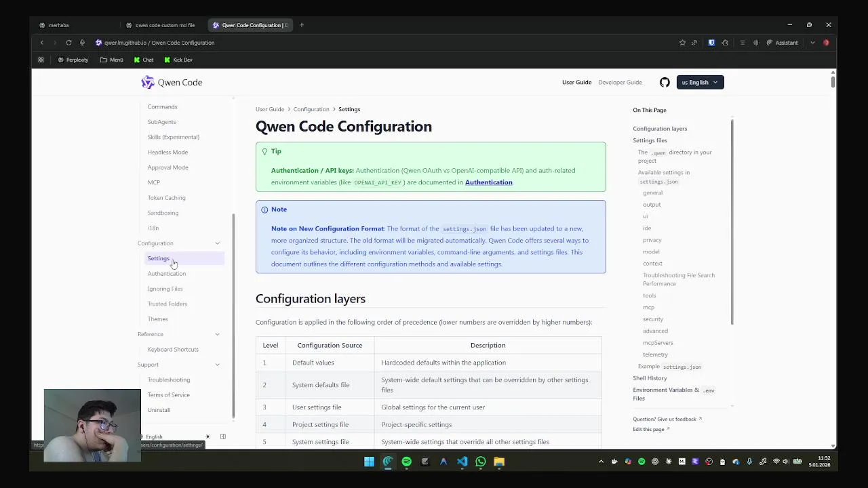This screenshot has height=488, width=868.
Task: Click 'Question? Give us feedback' link
Action: tap(667, 420)
